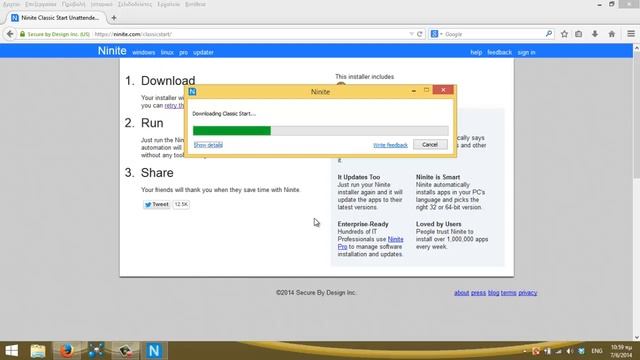Click the taskbar clock showing 10:39
This screenshot has height=360, width=640.
[621, 351]
